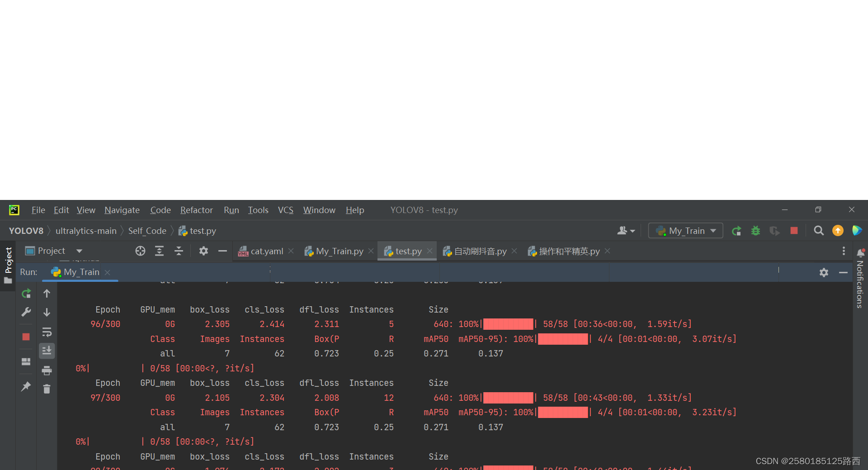The image size is (868, 470).
Task: Open the JetBrains toolbox colorful icon
Action: point(857,231)
